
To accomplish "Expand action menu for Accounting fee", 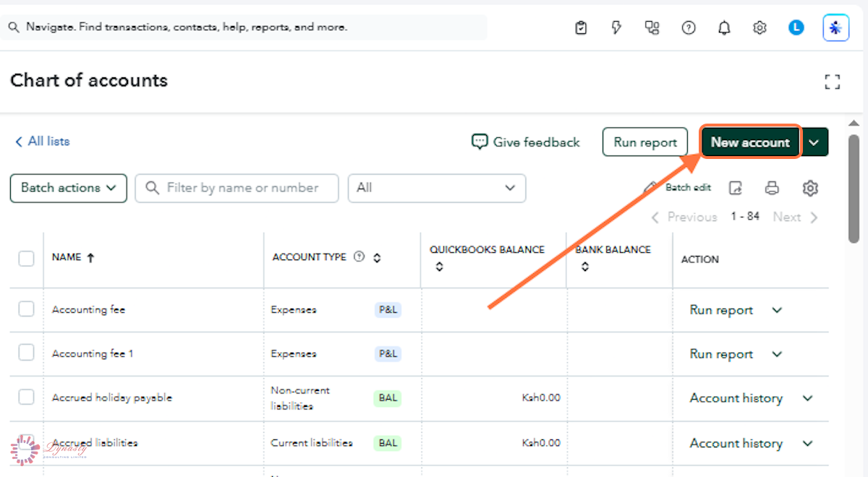I will (x=777, y=310).
